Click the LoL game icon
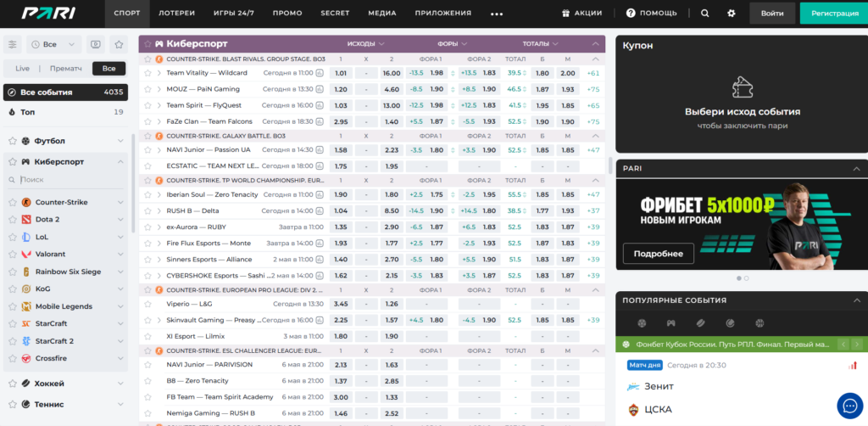The width and height of the screenshot is (868, 426). click(26, 237)
